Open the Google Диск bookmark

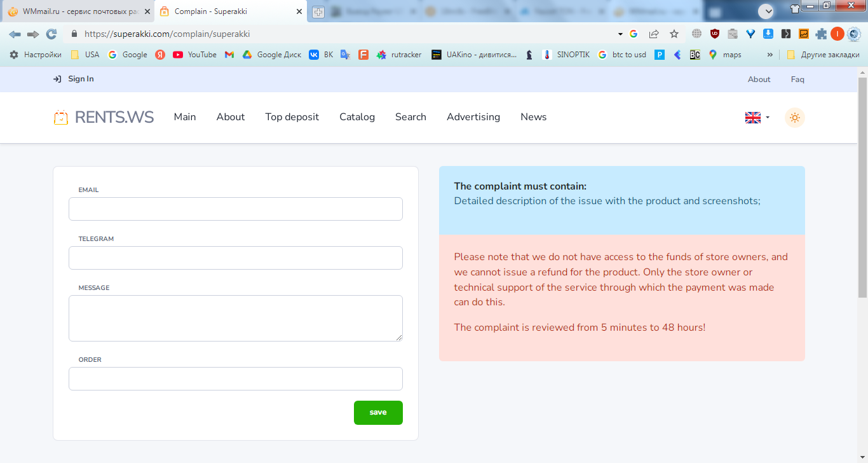271,55
